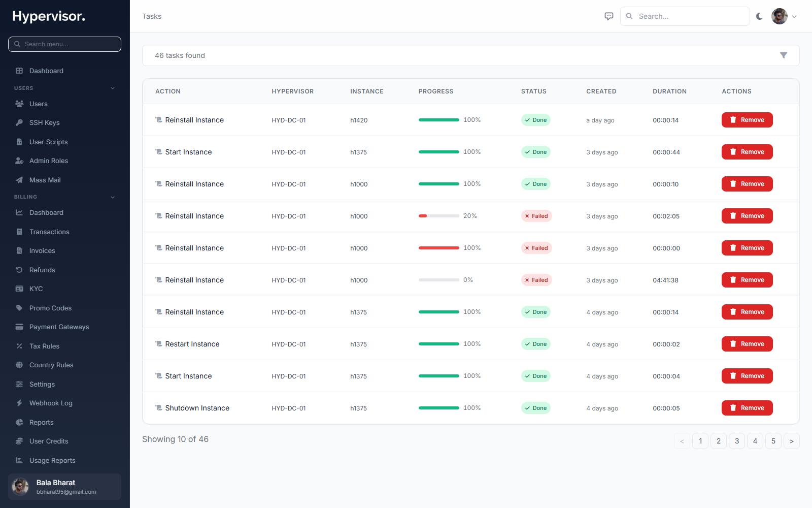Image resolution: width=812 pixels, height=508 pixels.
Task: Click the Mass Mail paper plane icon
Action: (x=19, y=180)
